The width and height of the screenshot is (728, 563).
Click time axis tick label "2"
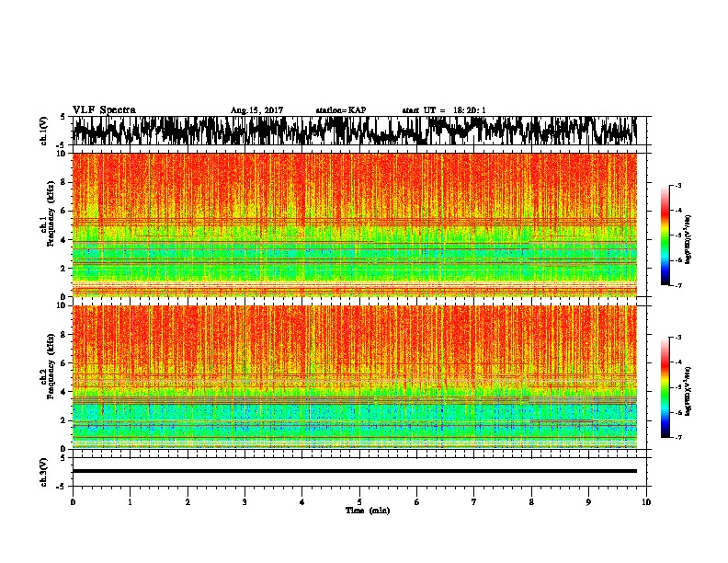188,502
